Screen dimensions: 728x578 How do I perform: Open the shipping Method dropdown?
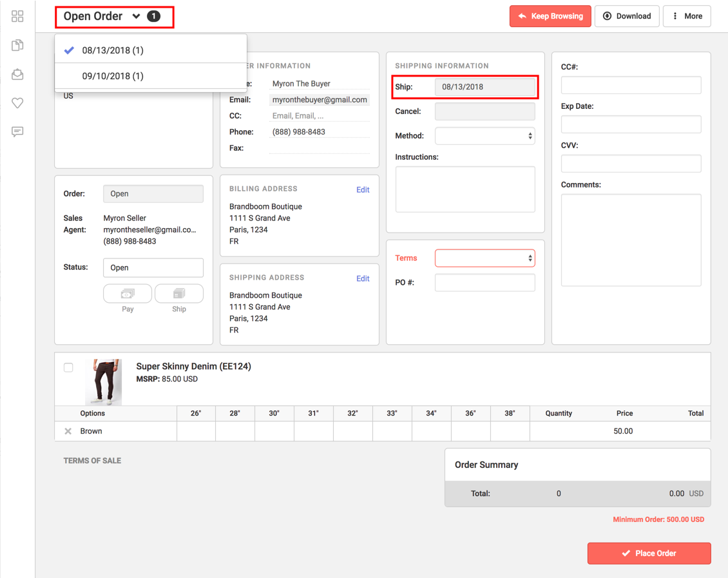coord(484,135)
